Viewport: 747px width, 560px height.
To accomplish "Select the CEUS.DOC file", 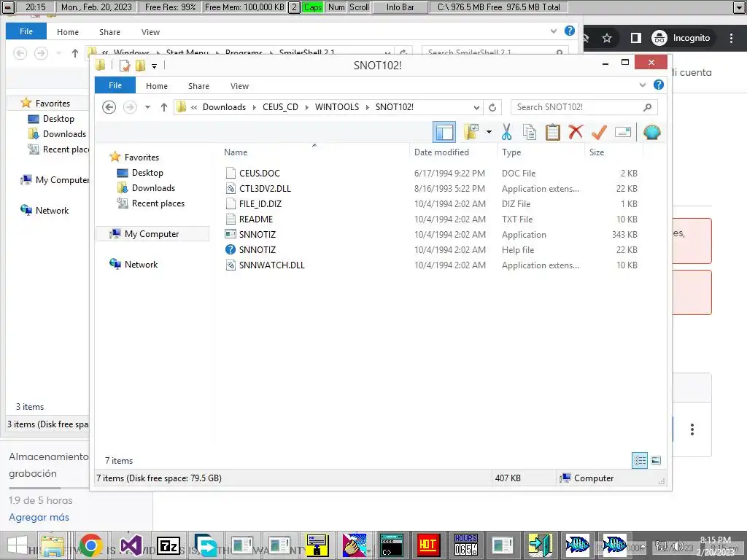I will coord(259,174).
